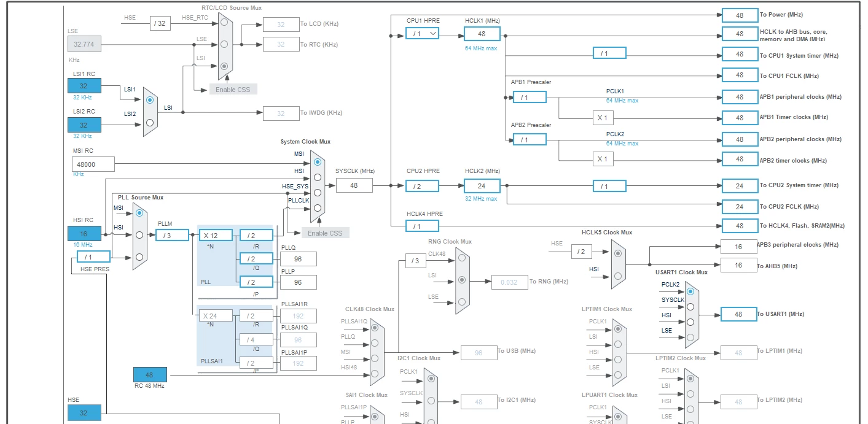The height and width of the screenshot is (424, 868).
Task: Open the PLLSAI1 X 24 multiplier dropdown
Action: pos(215,316)
